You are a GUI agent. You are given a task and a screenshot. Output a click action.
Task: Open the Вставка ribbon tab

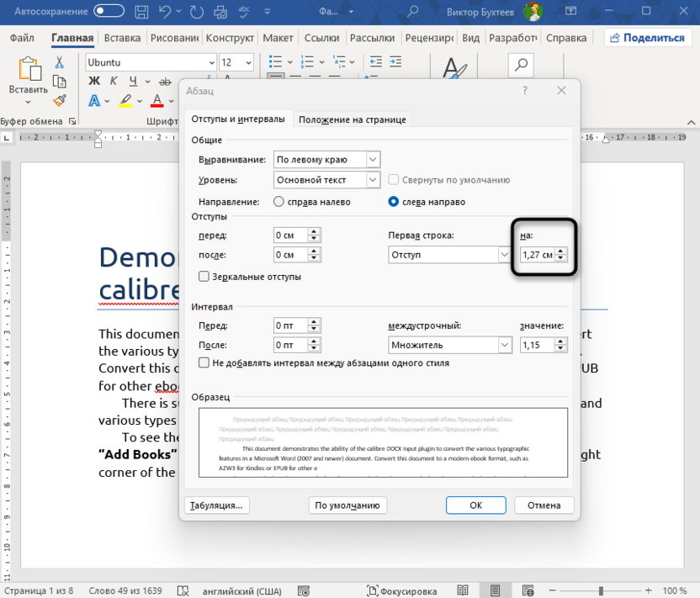122,37
